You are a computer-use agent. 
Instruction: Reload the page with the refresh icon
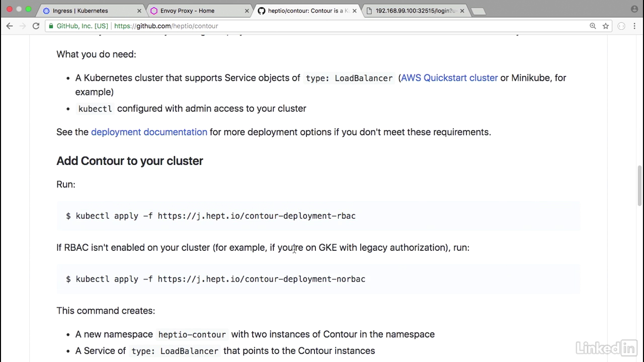(x=36, y=26)
